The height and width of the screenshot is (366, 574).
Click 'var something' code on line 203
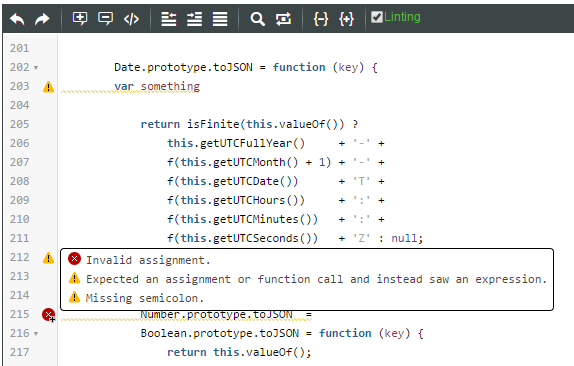coord(157,86)
